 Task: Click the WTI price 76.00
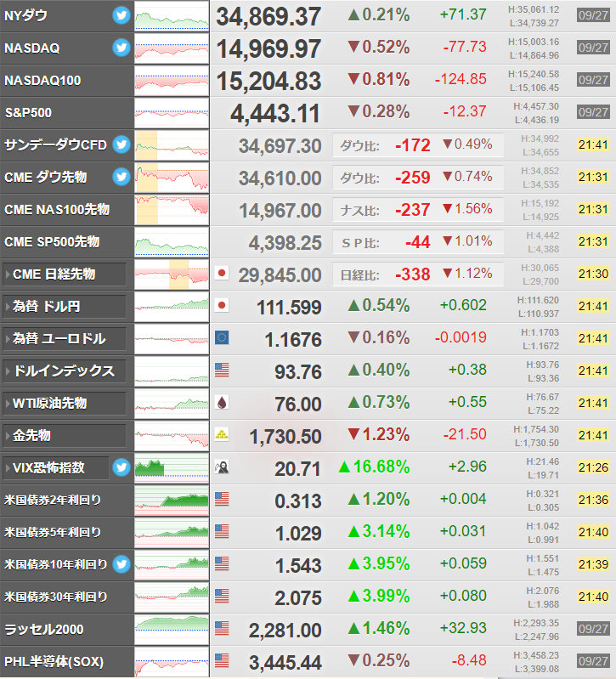pos(298,405)
